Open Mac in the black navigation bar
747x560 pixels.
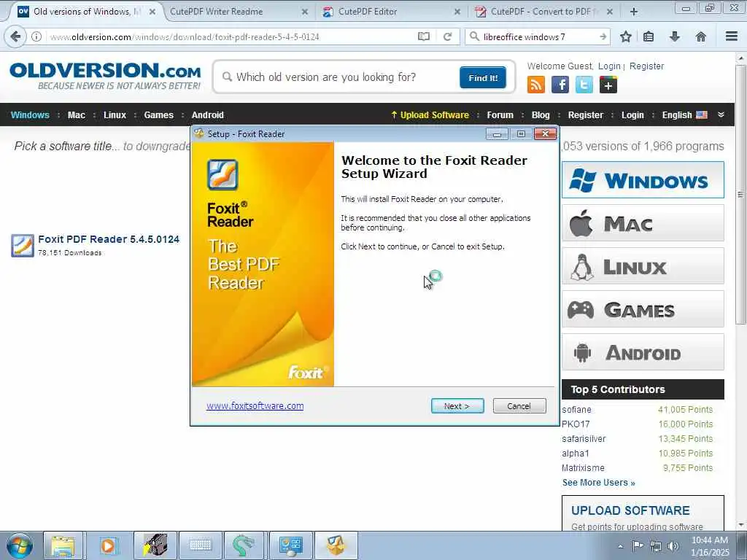76,114
